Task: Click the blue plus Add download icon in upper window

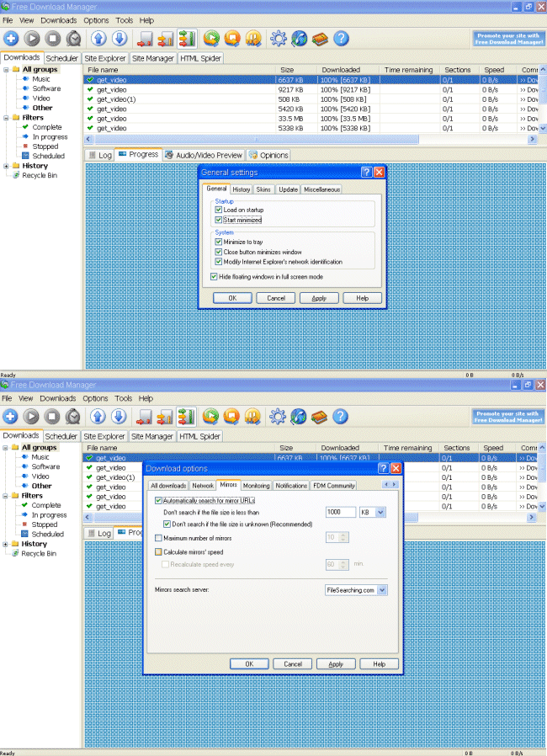Action: click(x=11, y=39)
